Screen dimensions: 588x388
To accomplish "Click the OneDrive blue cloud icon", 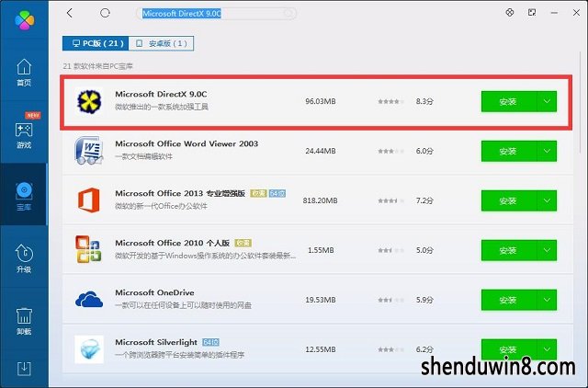I will [x=89, y=300].
